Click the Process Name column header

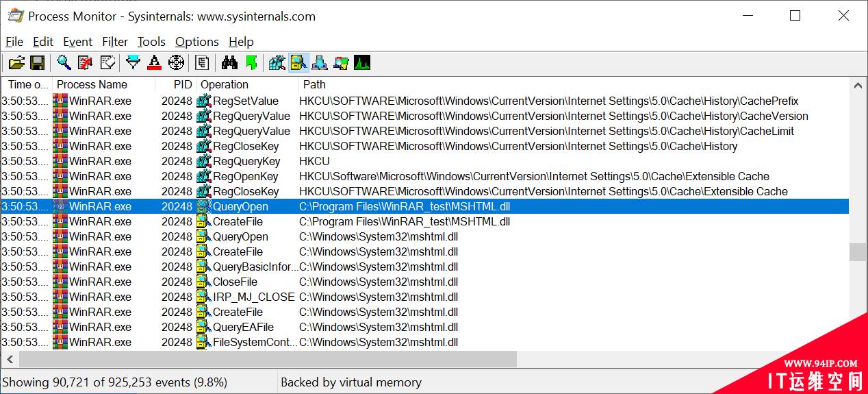(103, 84)
